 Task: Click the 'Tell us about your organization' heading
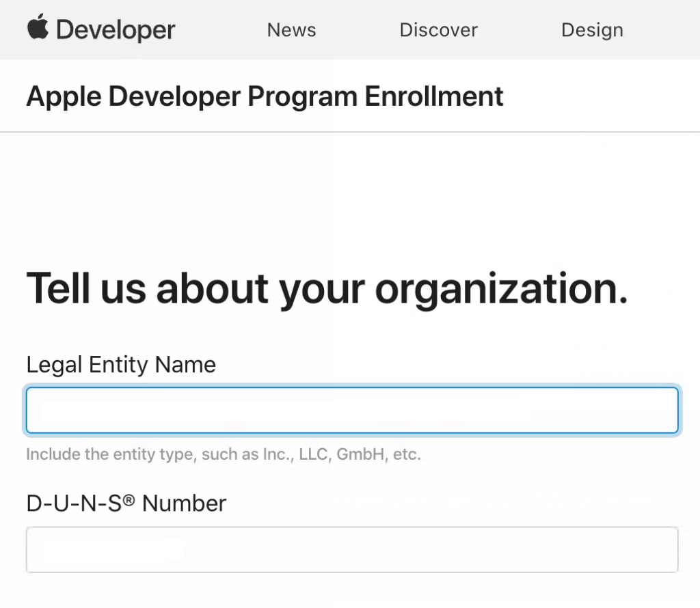[x=327, y=288]
